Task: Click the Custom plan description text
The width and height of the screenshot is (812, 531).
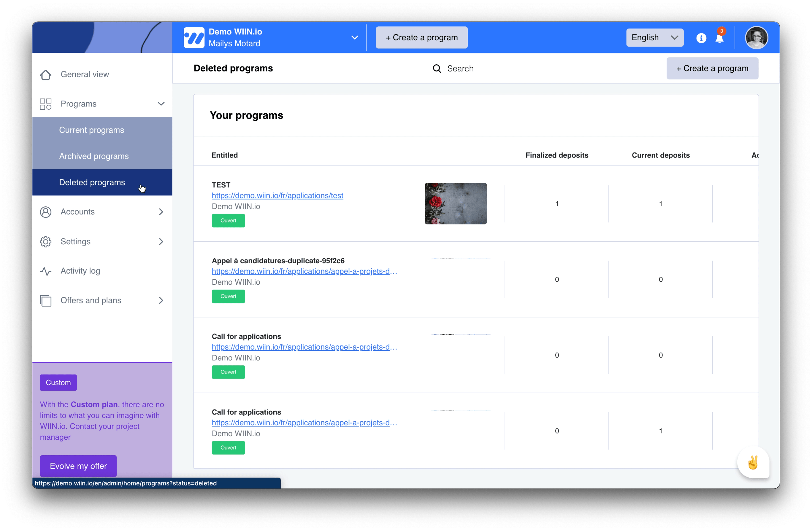Action: 102,420
